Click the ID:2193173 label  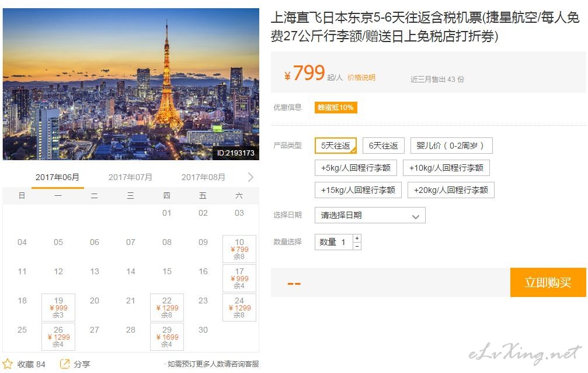coord(236,153)
